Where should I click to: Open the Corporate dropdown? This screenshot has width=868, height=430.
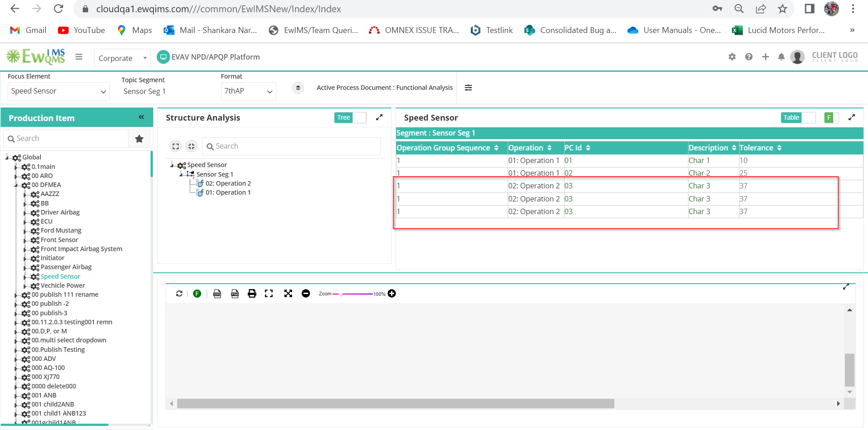tap(122, 58)
